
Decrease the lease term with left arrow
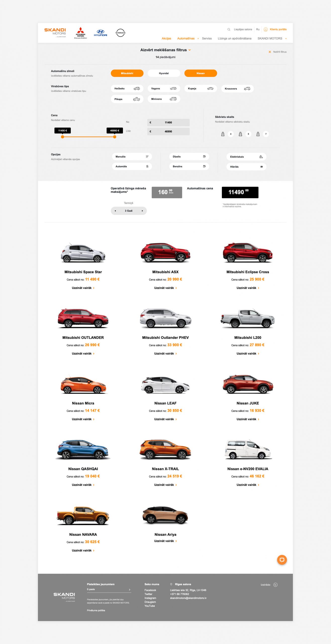click(115, 211)
